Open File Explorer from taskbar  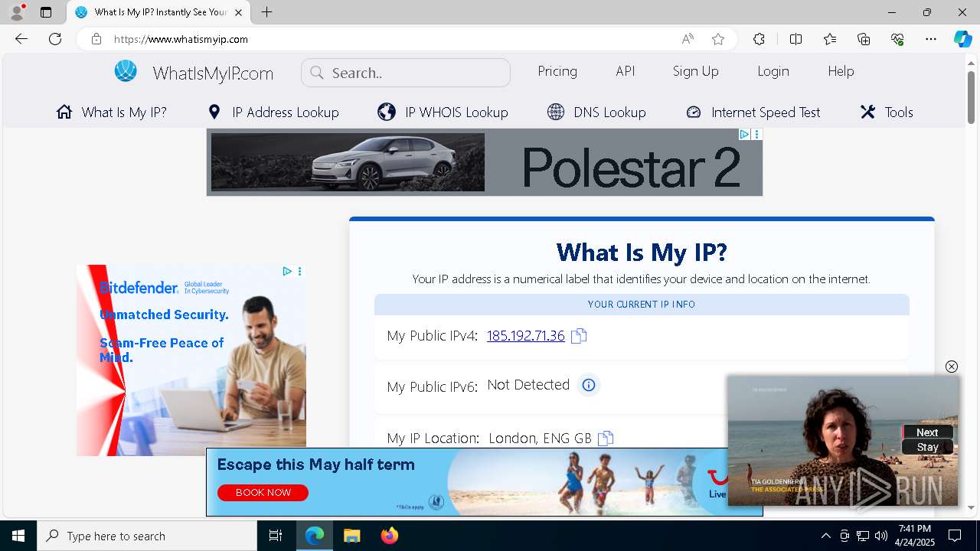click(351, 536)
